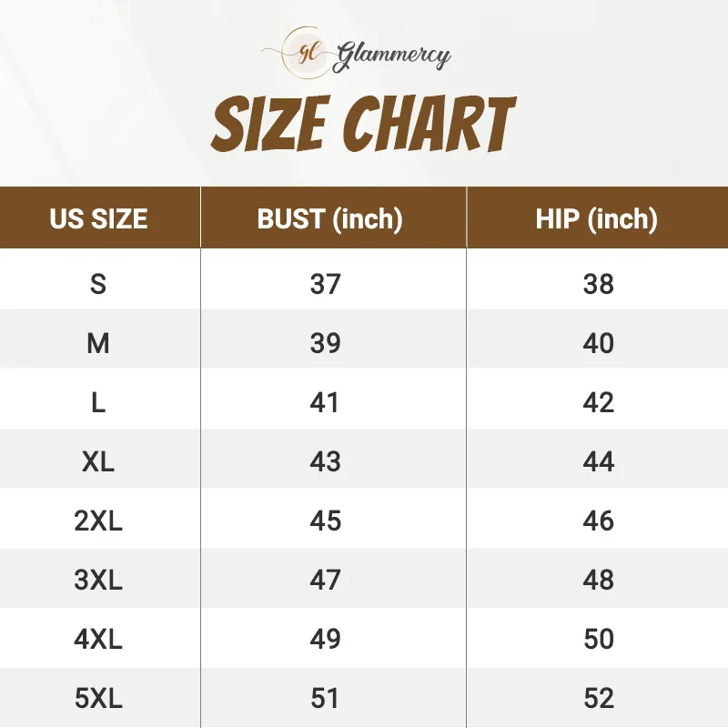728x728 pixels.
Task: Select the HIP (inch) column header
Action: point(596,218)
